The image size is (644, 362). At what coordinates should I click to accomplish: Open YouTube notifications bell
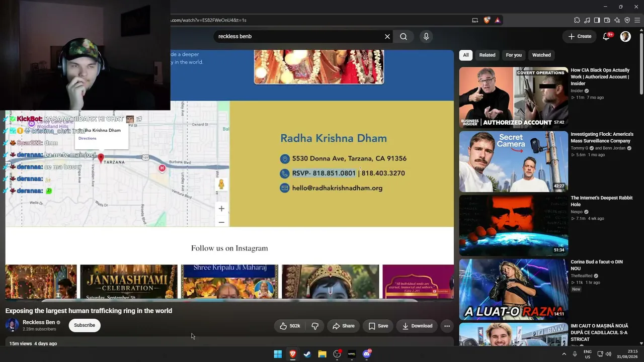point(607,36)
